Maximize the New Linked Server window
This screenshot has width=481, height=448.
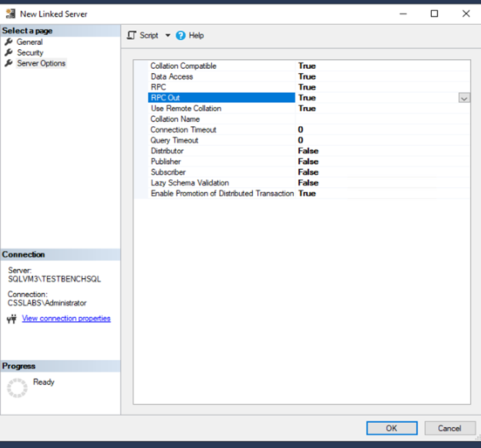pyautogui.click(x=434, y=13)
